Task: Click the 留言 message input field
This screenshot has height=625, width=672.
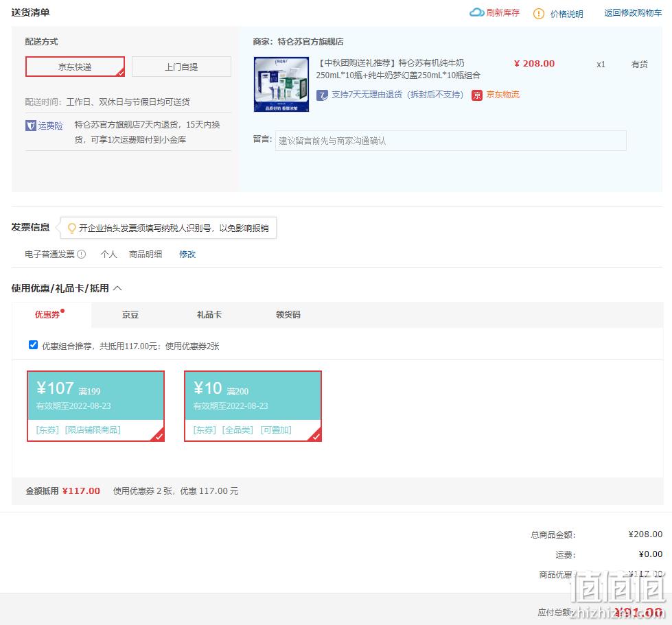Action: click(x=450, y=141)
